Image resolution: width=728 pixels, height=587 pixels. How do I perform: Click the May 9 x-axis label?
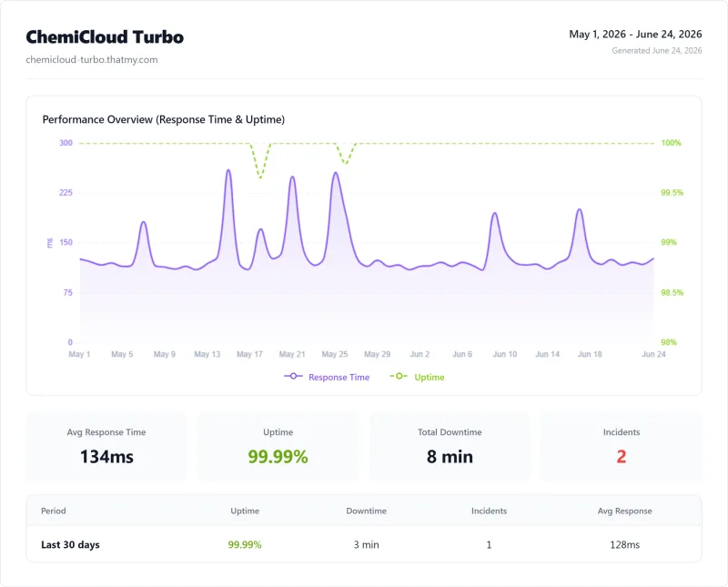[165, 354]
